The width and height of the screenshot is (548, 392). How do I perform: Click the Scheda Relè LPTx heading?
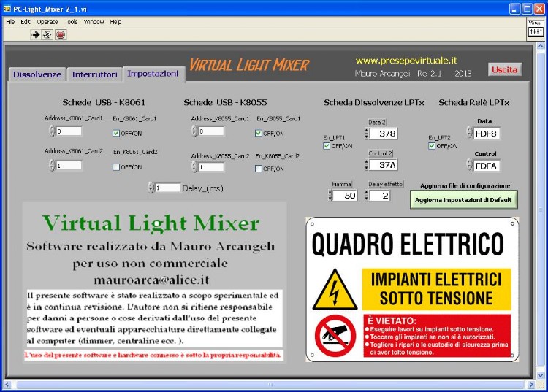coord(474,102)
